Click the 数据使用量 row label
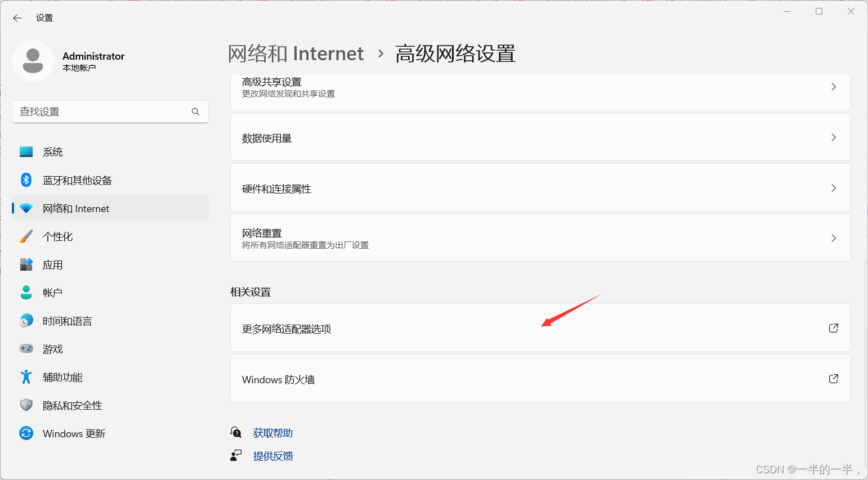This screenshot has height=480, width=868. pyautogui.click(x=267, y=138)
